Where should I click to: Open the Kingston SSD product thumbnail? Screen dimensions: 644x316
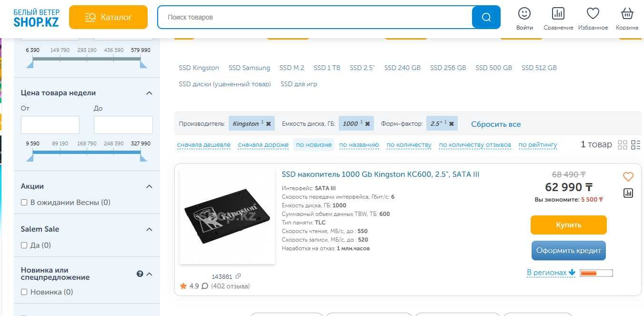point(227,216)
